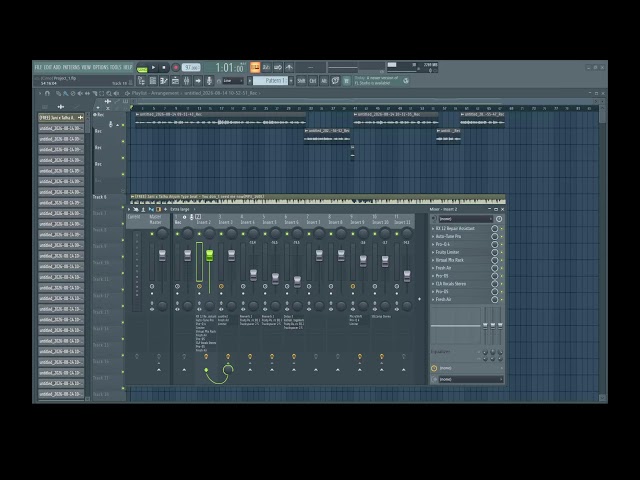Open the Extra large mixer layout dropdown
Image resolution: width=640 pixels, height=480 pixels.
182,209
